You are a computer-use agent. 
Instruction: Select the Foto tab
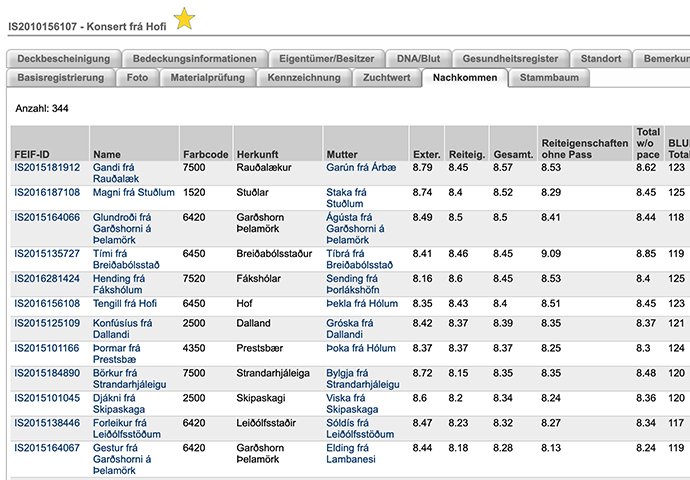137,77
